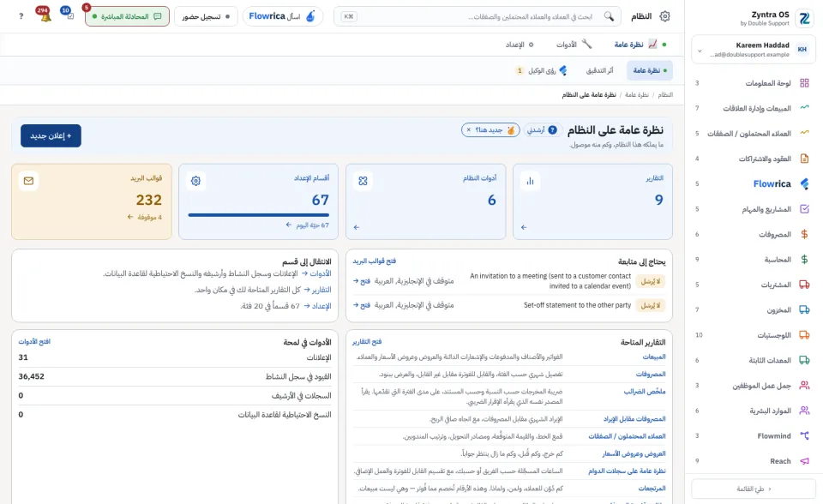Open المحاسبة green dollar icon
Image resolution: width=823 pixels, height=504 pixels.
pos(804,260)
